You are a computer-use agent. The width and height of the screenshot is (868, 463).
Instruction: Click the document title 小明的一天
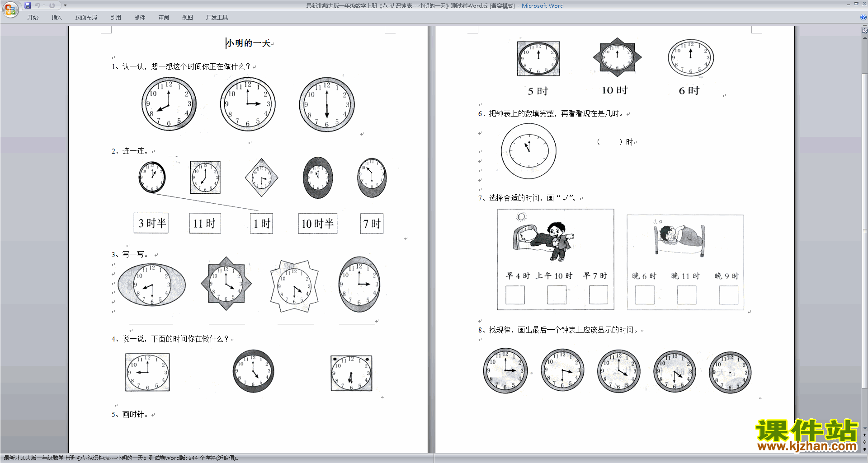[248, 43]
